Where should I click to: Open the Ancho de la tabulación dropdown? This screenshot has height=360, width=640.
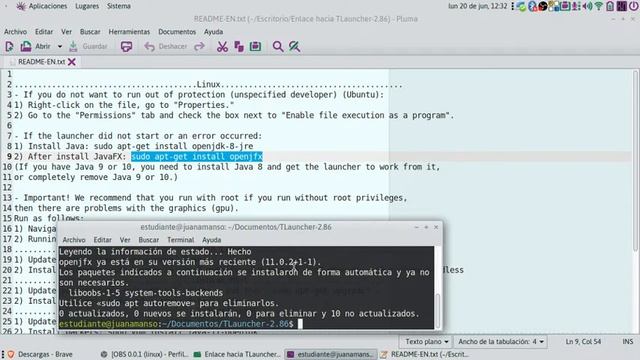(500, 341)
